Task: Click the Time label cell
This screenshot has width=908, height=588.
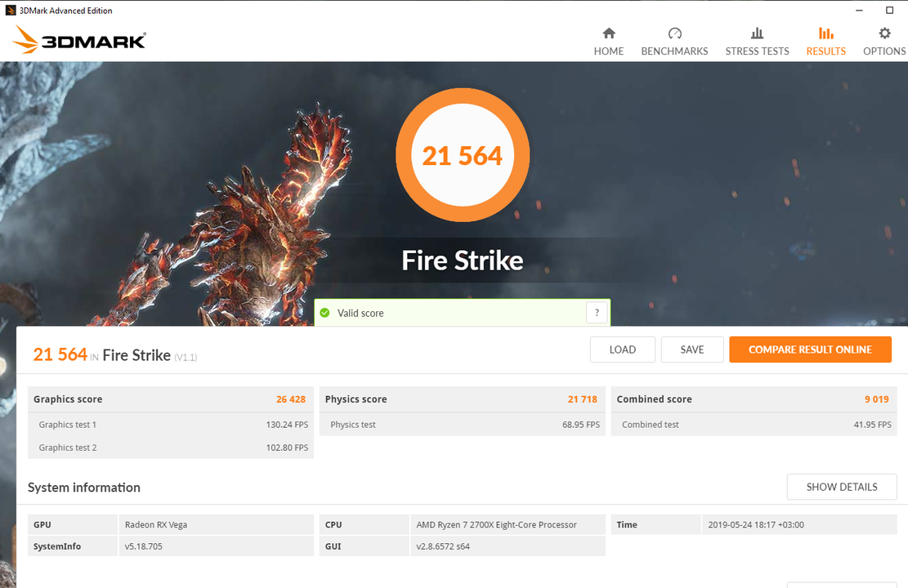Action: (655, 524)
